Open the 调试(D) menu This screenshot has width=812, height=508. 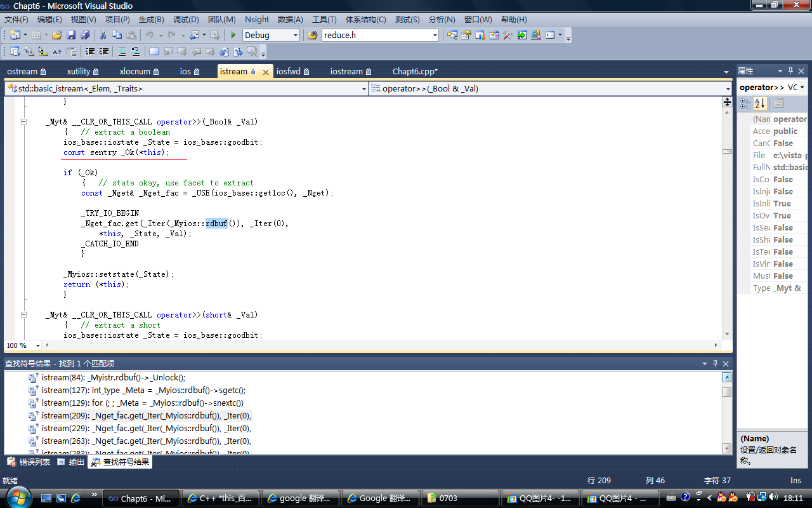(x=186, y=20)
